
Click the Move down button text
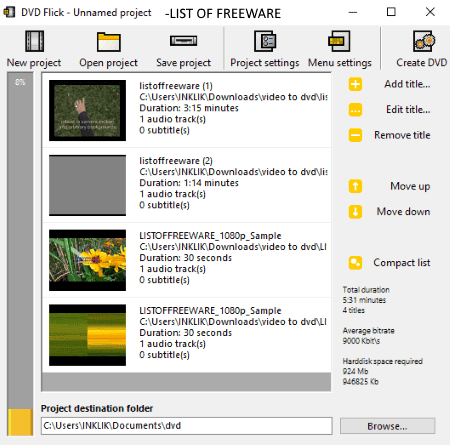pyautogui.click(x=403, y=211)
